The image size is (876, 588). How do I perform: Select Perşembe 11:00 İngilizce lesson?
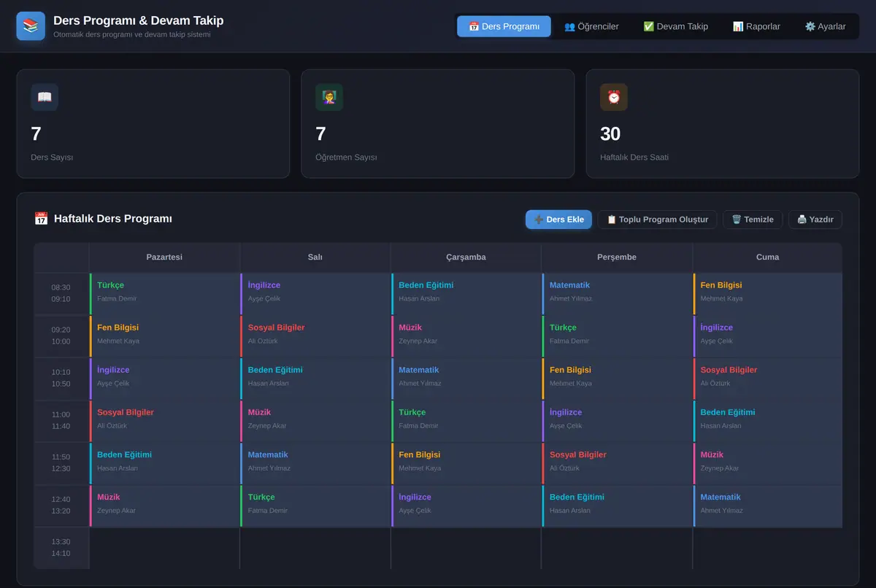click(x=617, y=421)
